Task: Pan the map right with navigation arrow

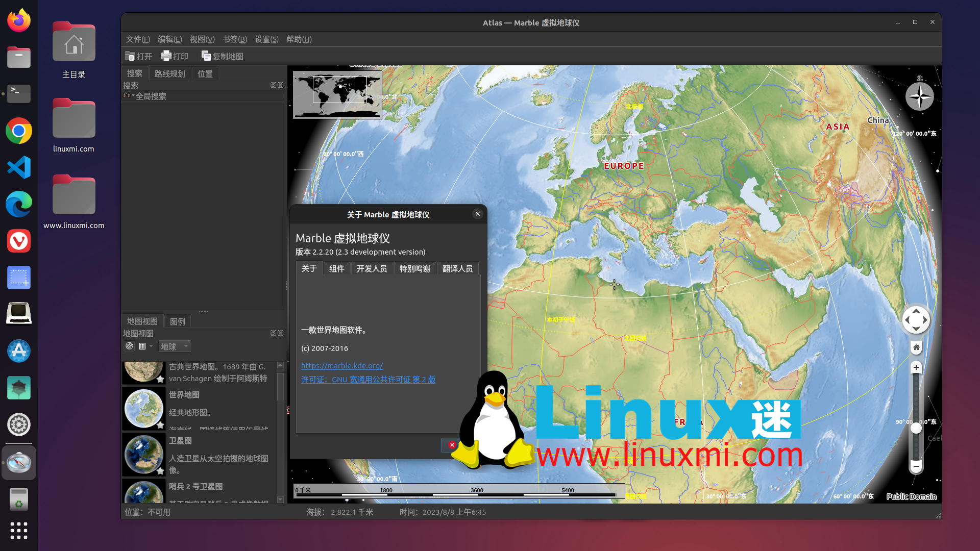Action: point(925,320)
